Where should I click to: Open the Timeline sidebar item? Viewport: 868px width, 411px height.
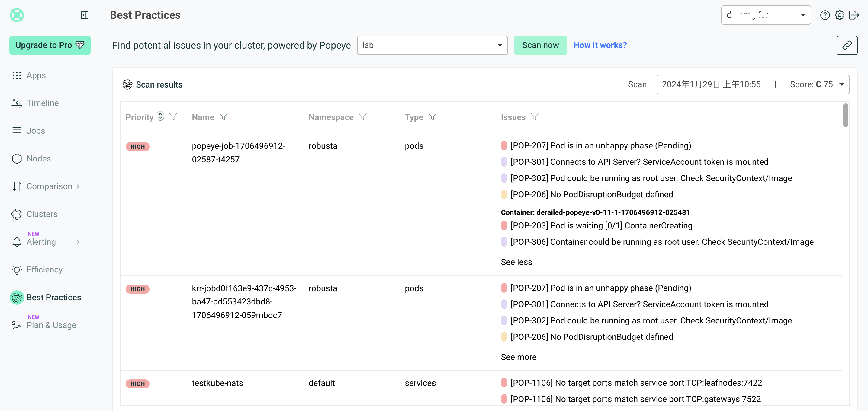click(43, 103)
